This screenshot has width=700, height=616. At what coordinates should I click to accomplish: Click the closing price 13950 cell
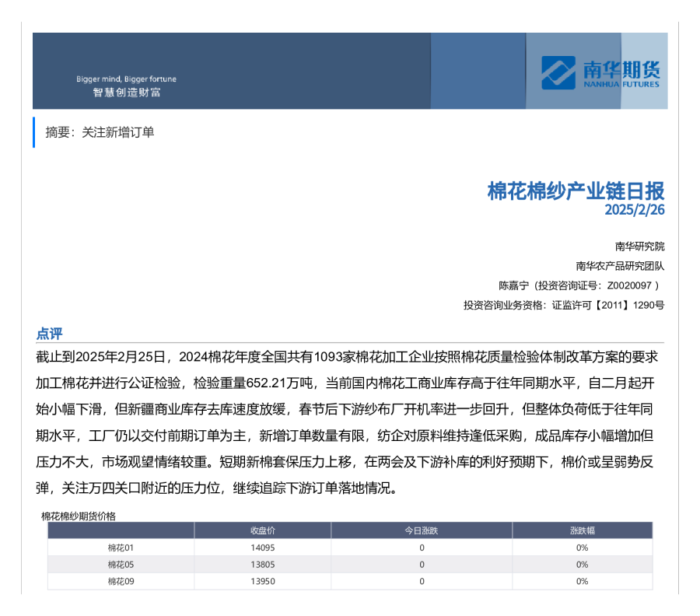click(x=262, y=582)
